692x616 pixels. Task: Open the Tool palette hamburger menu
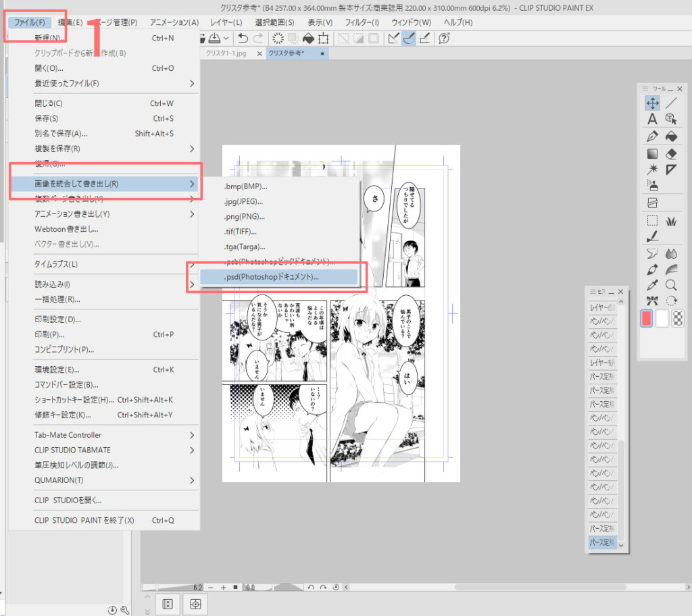coord(645,88)
